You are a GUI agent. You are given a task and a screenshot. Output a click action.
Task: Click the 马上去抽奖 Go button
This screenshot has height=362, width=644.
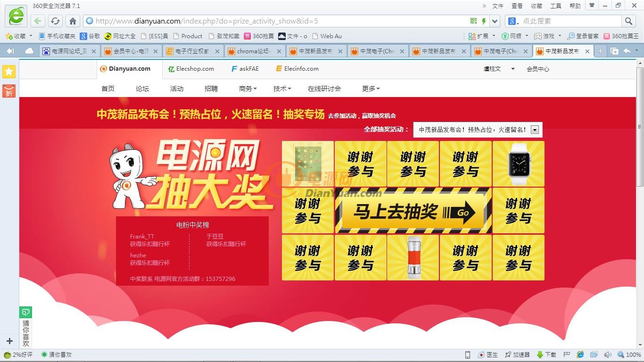point(413,211)
